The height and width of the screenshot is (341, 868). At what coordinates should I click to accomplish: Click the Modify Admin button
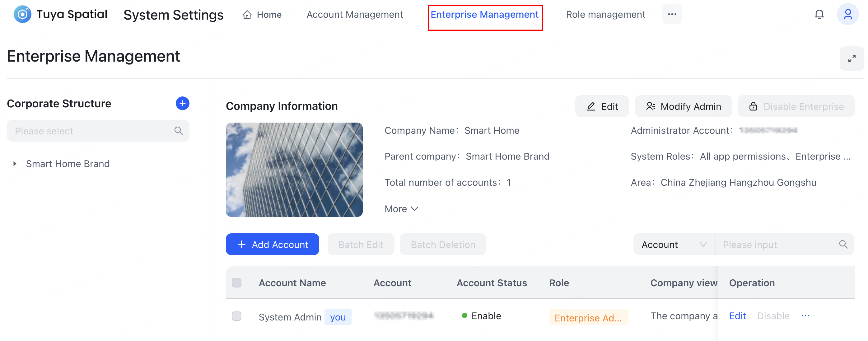683,106
